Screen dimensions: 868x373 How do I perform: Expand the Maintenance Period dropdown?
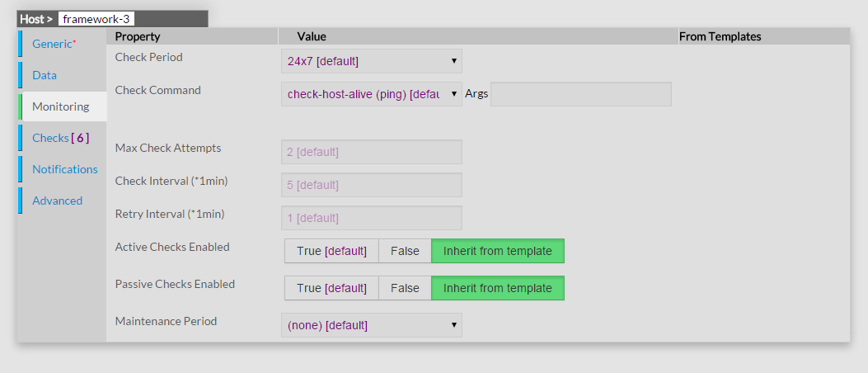(x=371, y=325)
